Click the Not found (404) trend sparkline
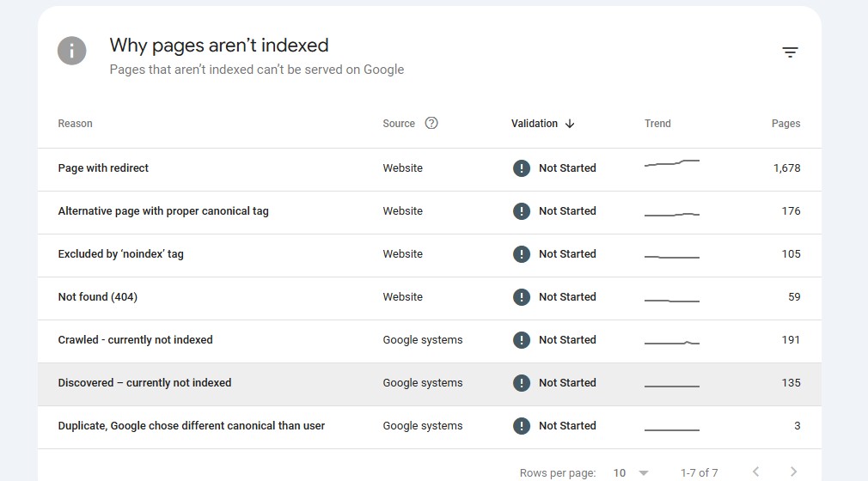Viewport: 868px width, 481px height. pos(671,301)
